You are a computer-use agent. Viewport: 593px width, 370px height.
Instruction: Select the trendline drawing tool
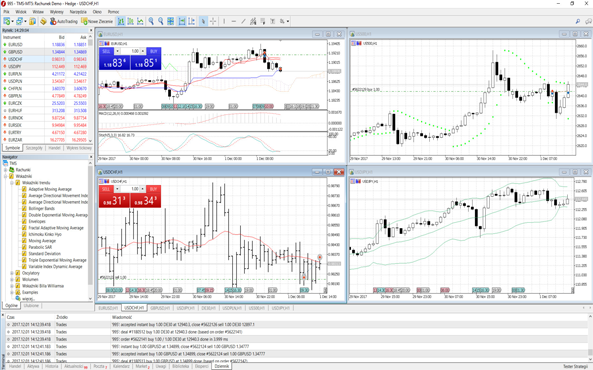tap(243, 21)
